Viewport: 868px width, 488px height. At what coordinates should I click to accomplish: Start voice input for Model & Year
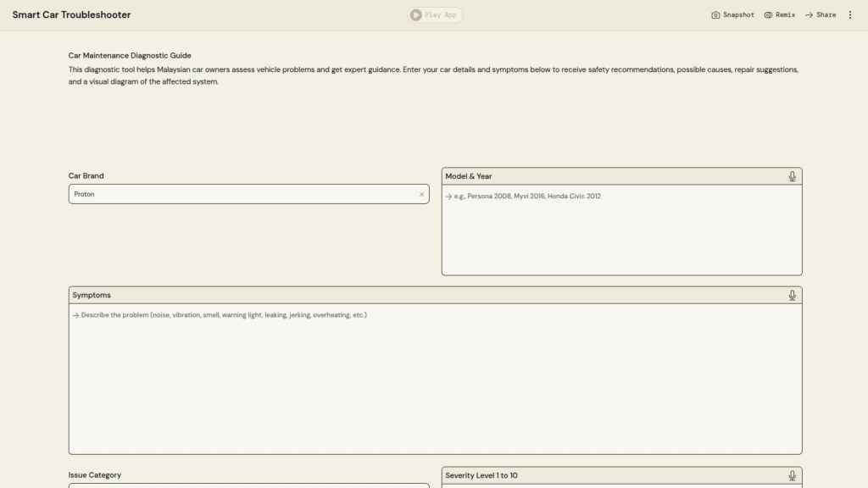[x=792, y=176]
